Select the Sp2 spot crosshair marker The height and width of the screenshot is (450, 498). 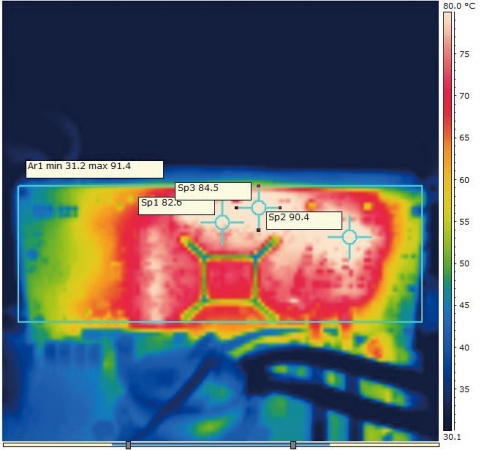pos(350,237)
